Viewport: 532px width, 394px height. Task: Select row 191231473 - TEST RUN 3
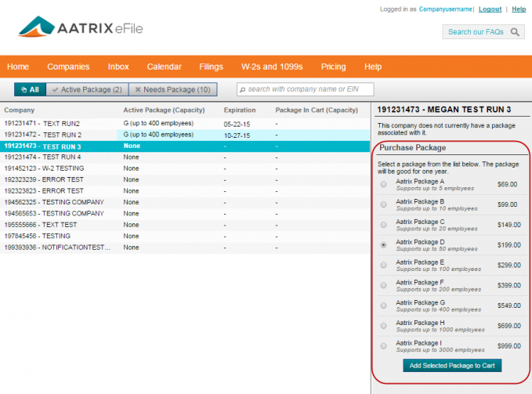tap(185, 146)
